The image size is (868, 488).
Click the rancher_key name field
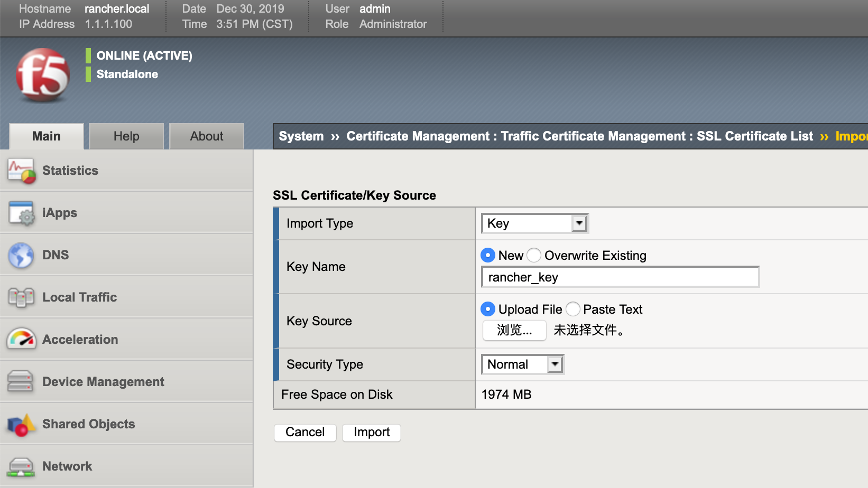pyautogui.click(x=620, y=277)
